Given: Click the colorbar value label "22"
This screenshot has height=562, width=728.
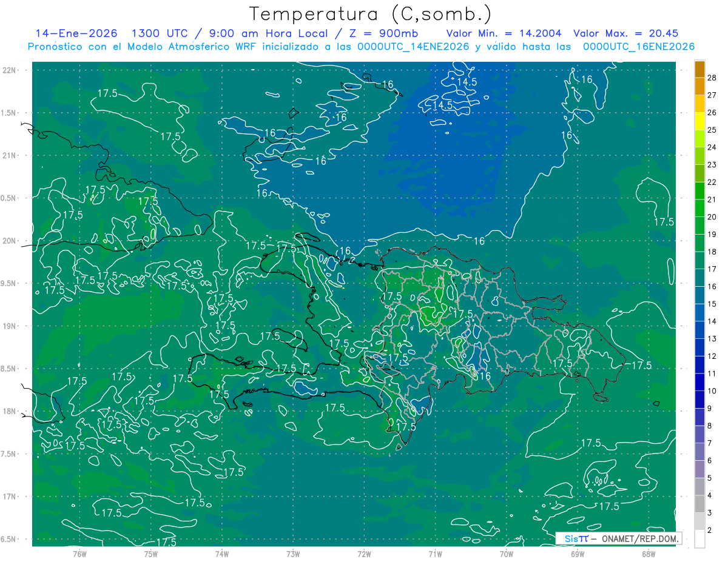Looking at the screenshot, I should pyautogui.click(x=712, y=182).
